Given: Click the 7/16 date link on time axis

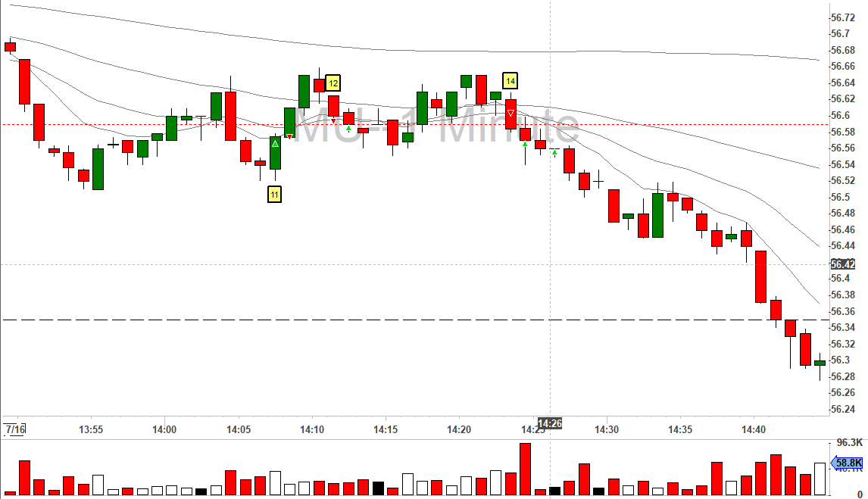Looking at the screenshot, I should pyautogui.click(x=15, y=429).
